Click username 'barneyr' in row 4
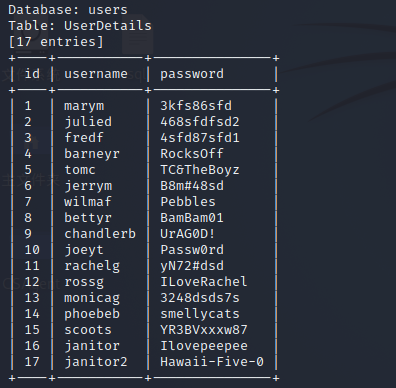This screenshot has height=388, width=396. [x=92, y=154]
